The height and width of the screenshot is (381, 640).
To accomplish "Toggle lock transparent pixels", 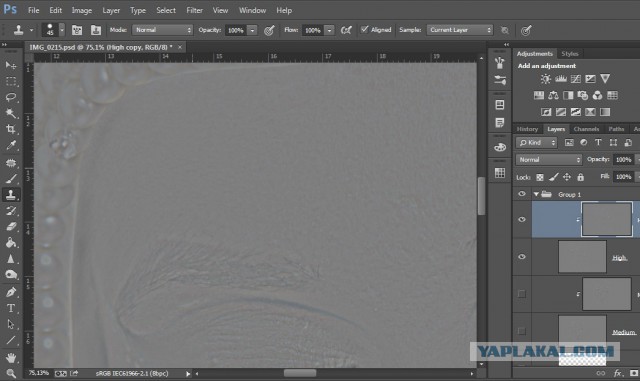I will point(540,177).
